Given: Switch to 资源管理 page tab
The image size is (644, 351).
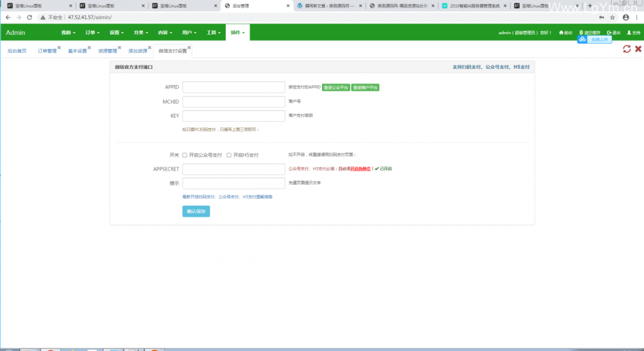Looking at the screenshot, I should point(107,51).
